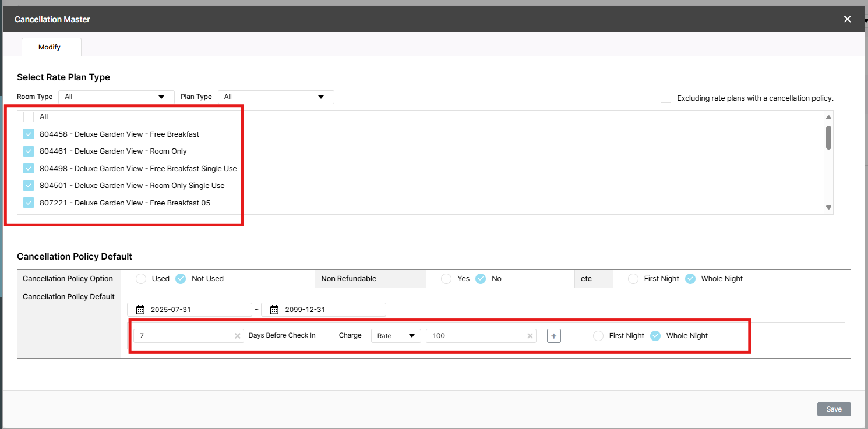
Task: Click the 2099-12-31 end date field
Action: pyautogui.click(x=329, y=310)
